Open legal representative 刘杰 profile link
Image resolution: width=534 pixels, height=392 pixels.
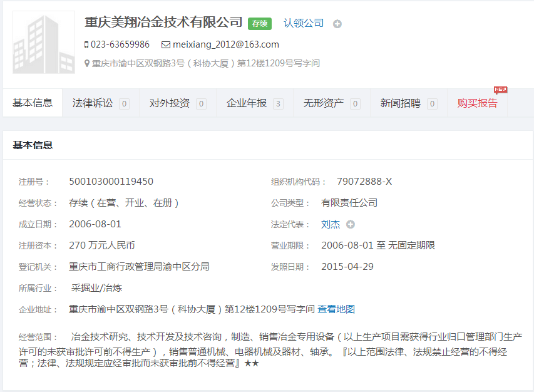(331, 224)
